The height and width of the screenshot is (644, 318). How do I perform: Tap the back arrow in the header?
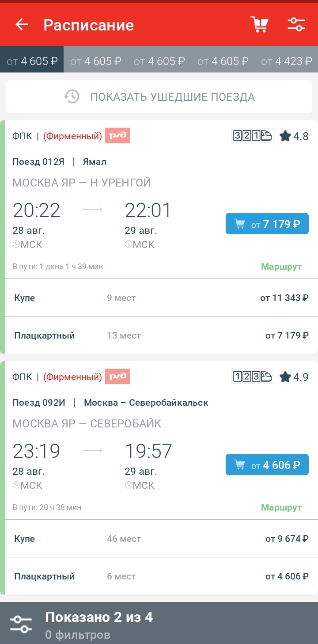(22, 25)
